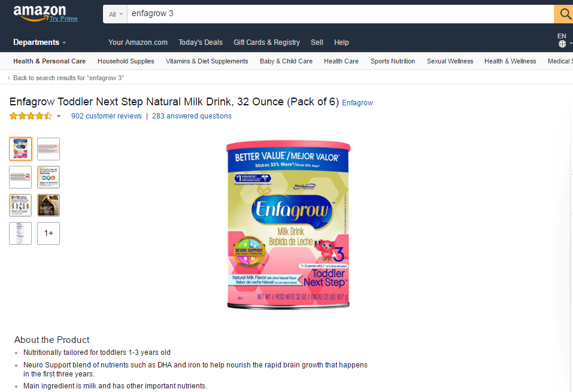
Task: Select the brown cow image thumbnail
Action: click(x=48, y=205)
